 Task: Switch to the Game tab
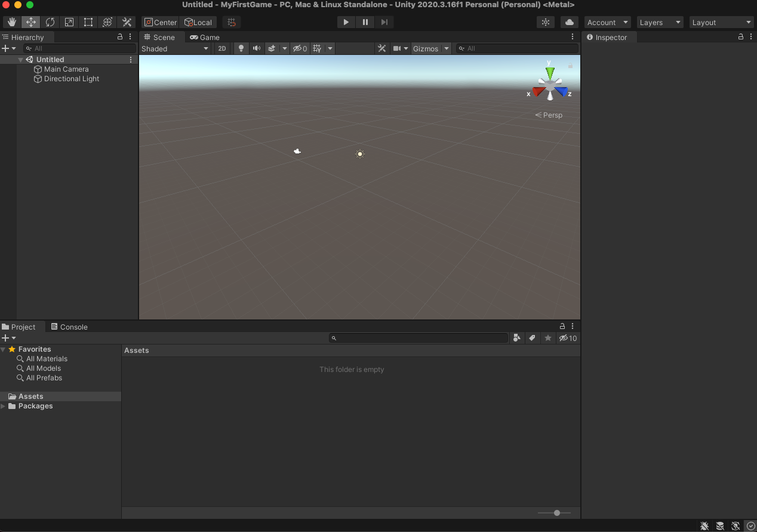click(205, 37)
